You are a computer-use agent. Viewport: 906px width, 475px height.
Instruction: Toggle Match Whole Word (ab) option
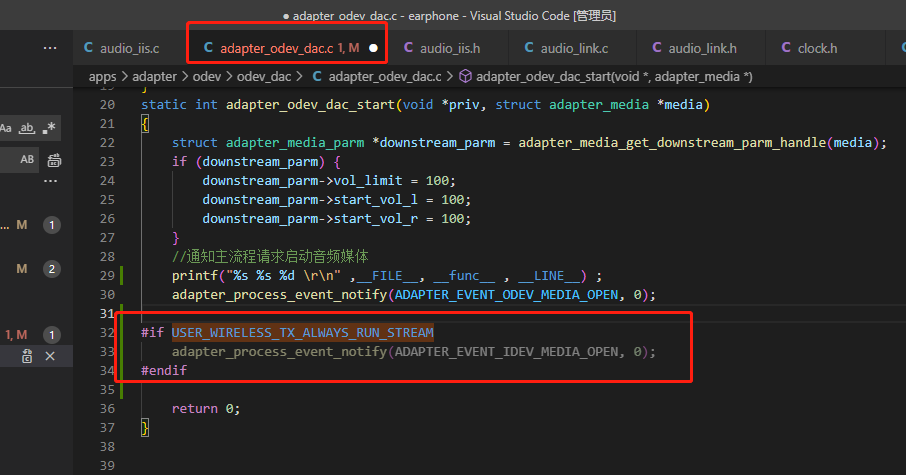[x=27, y=128]
